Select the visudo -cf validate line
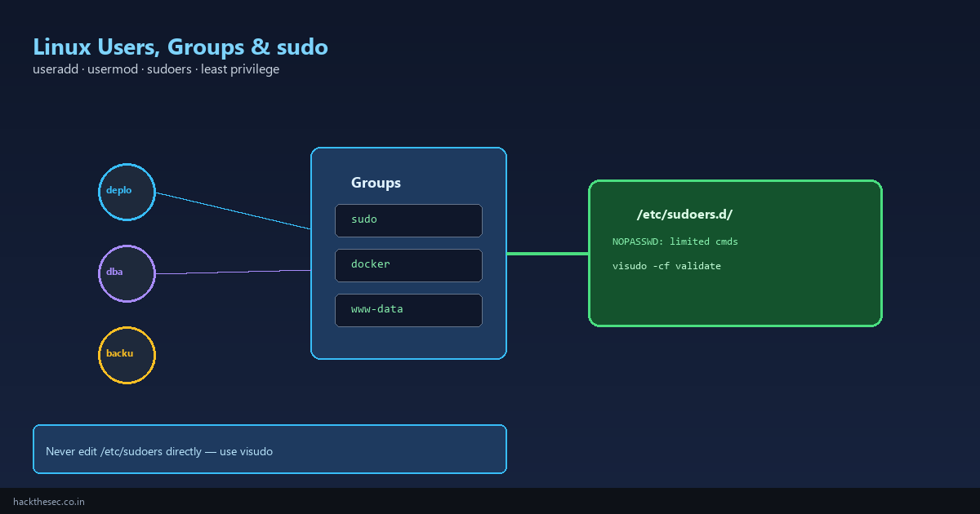980x514 pixels. [666, 266]
